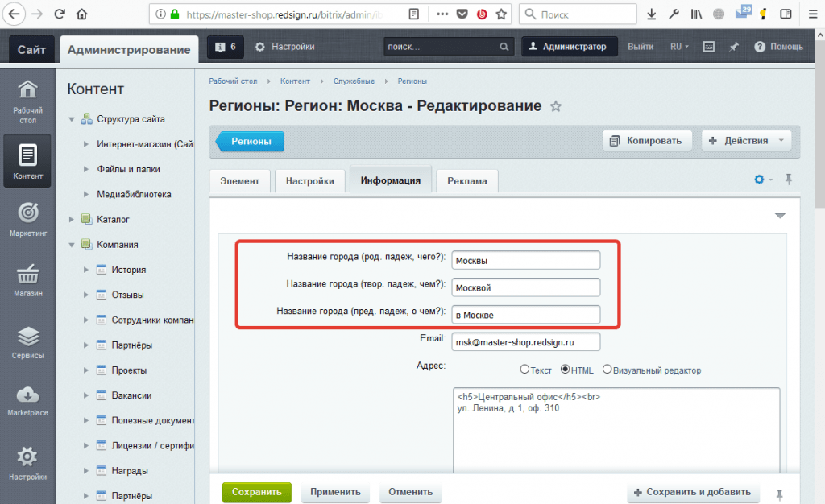The width and height of the screenshot is (825, 504).
Task: Open the Сервисы sidebar section
Action: pyautogui.click(x=27, y=341)
